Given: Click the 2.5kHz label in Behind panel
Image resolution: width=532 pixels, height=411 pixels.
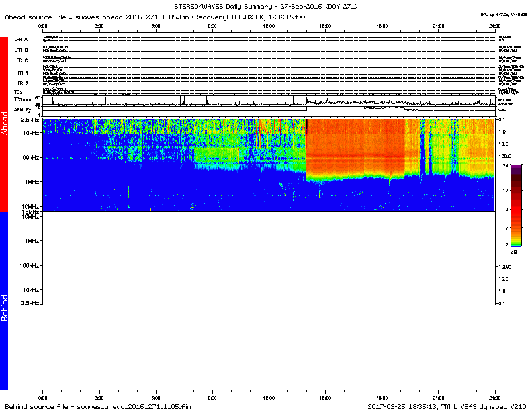Looking at the screenshot, I should (28, 304).
